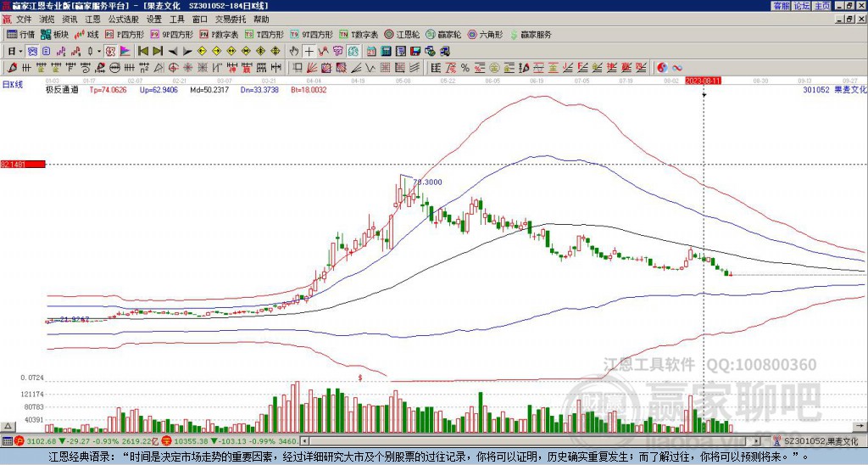Click the blue-red infinity wave icon

[677, 68]
